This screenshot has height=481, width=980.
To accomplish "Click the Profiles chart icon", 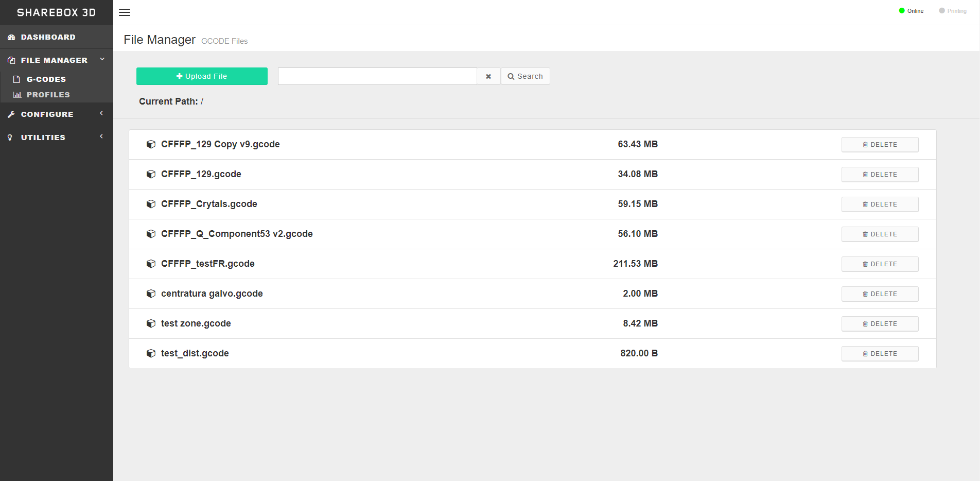I will point(17,95).
